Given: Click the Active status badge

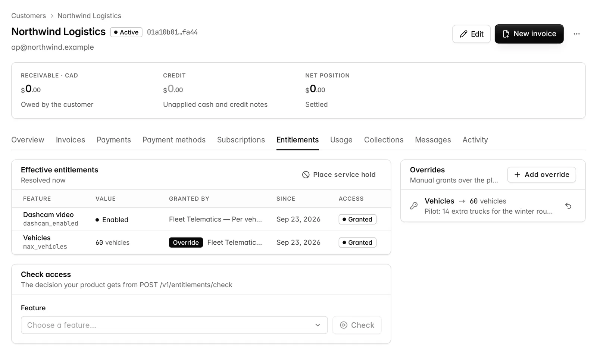Looking at the screenshot, I should click(x=126, y=32).
